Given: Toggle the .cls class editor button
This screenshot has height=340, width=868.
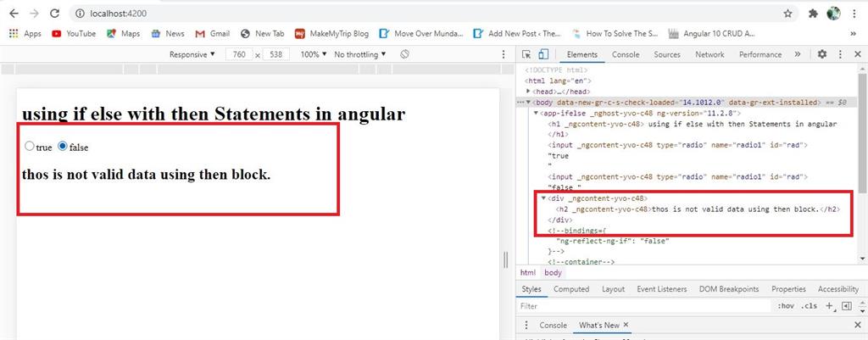Looking at the screenshot, I should 810,306.
